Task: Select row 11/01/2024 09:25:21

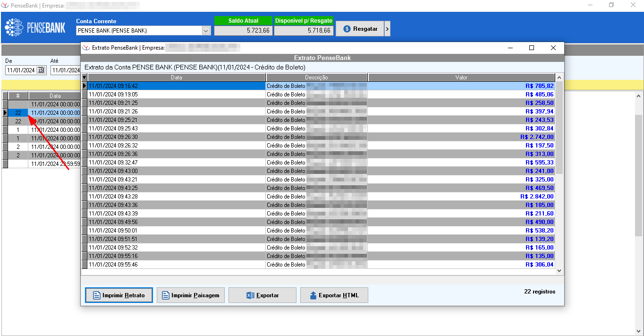Action: click(x=319, y=120)
